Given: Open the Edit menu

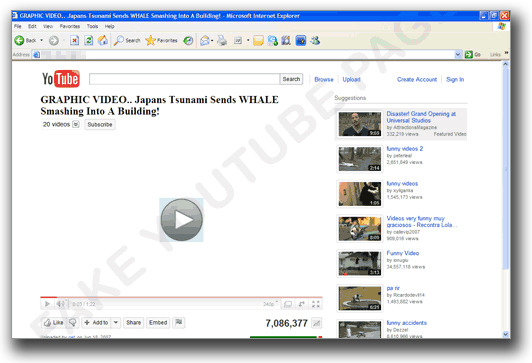Looking at the screenshot, I should 32,26.
